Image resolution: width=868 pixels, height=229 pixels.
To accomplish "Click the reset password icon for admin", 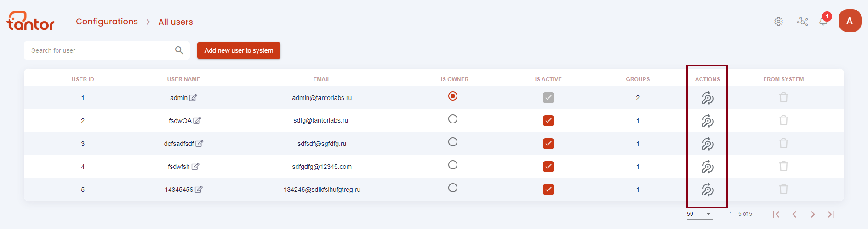I will click(707, 98).
